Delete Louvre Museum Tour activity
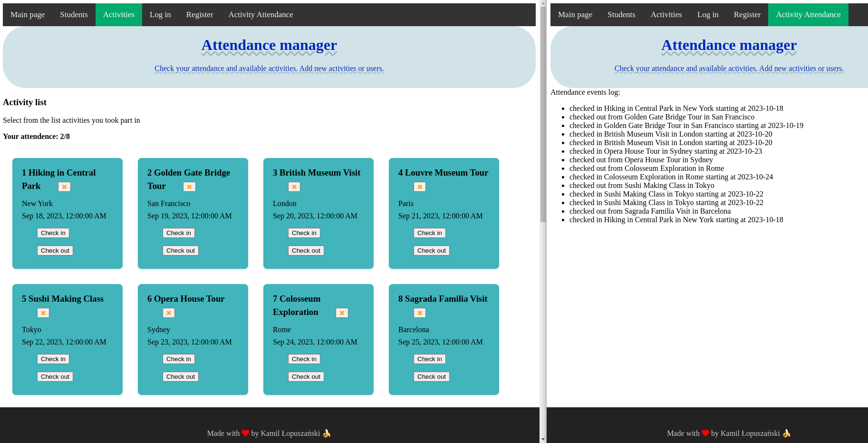Viewport: 868px width, 443px height. [x=420, y=187]
